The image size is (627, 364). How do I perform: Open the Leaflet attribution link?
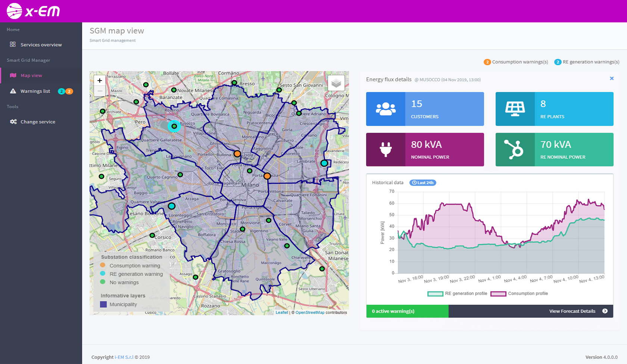coord(282,313)
